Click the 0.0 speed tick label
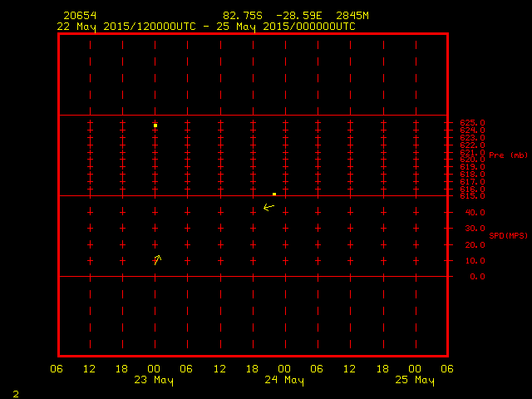This screenshot has width=532, height=399. 477,277
